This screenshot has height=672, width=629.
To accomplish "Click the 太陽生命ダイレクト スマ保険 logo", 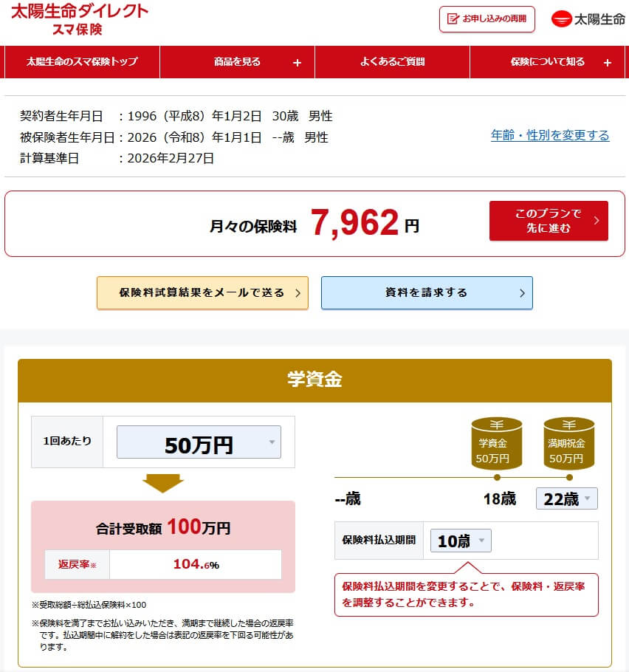I will pos(79,19).
